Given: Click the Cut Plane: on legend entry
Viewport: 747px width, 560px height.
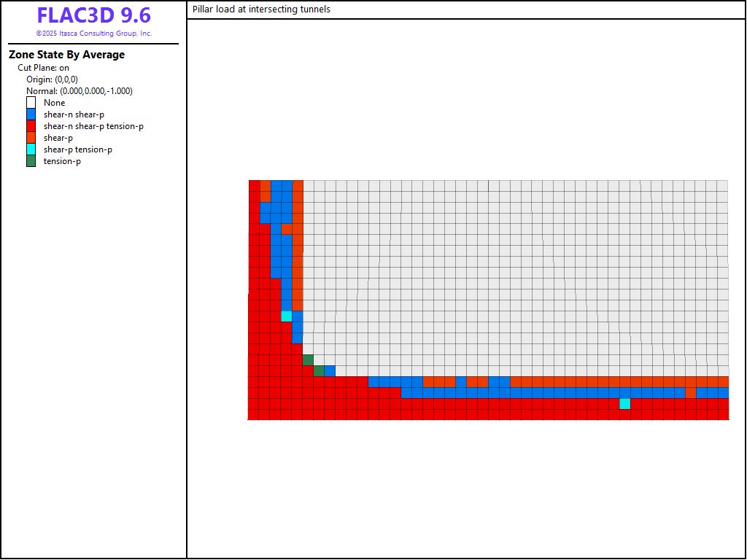Looking at the screenshot, I should click(44, 68).
